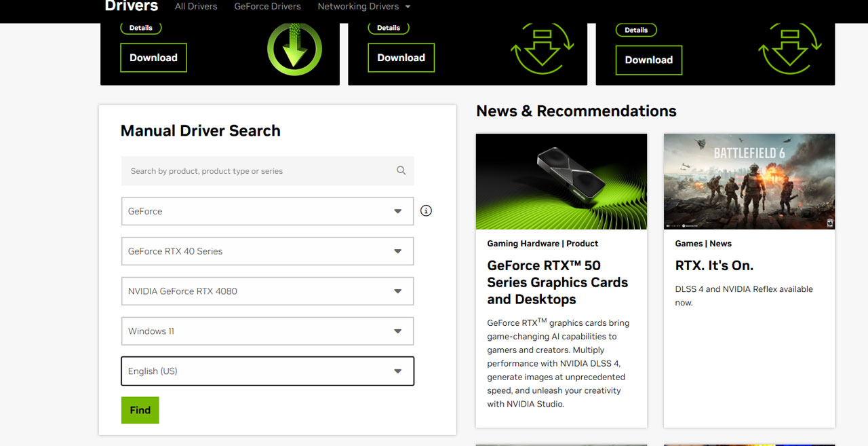The width and height of the screenshot is (868, 446).
Task: Go to GeForce Drivers in navigation
Action: coord(267,7)
